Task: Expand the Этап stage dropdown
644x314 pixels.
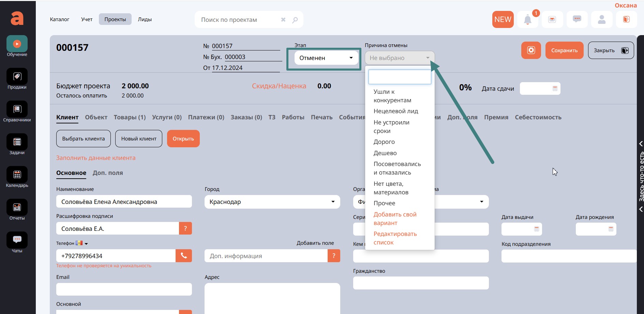Action: [326, 58]
